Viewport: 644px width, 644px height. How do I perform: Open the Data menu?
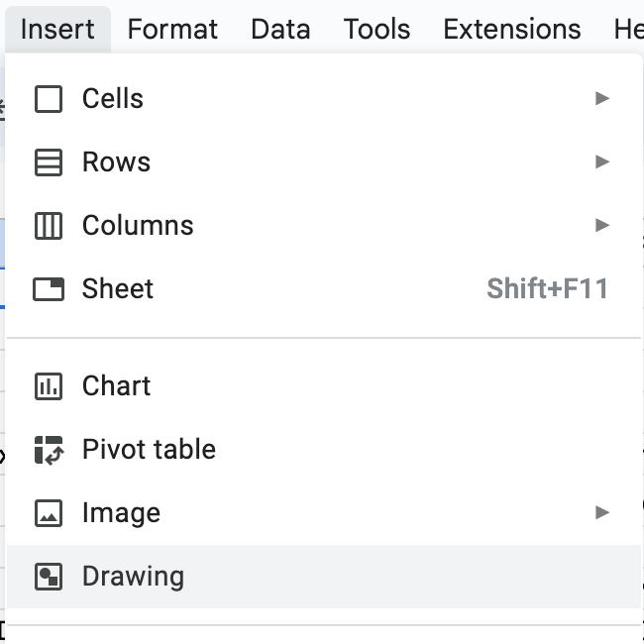pos(280,29)
